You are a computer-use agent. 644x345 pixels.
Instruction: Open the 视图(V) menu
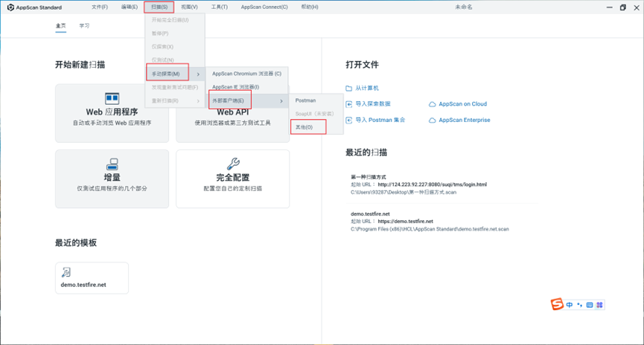pyautogui.click(x=189, y=7)
